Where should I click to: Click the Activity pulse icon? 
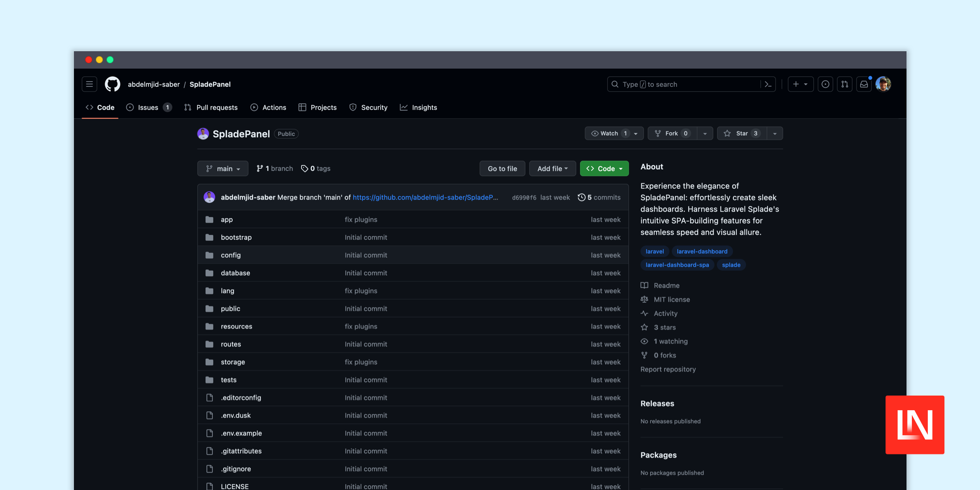click(645, 314)
